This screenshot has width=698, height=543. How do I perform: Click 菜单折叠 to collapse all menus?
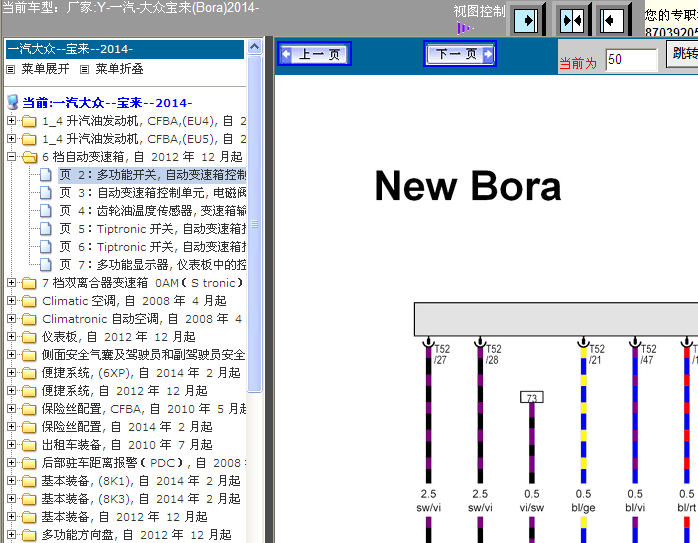coord(119,69)
